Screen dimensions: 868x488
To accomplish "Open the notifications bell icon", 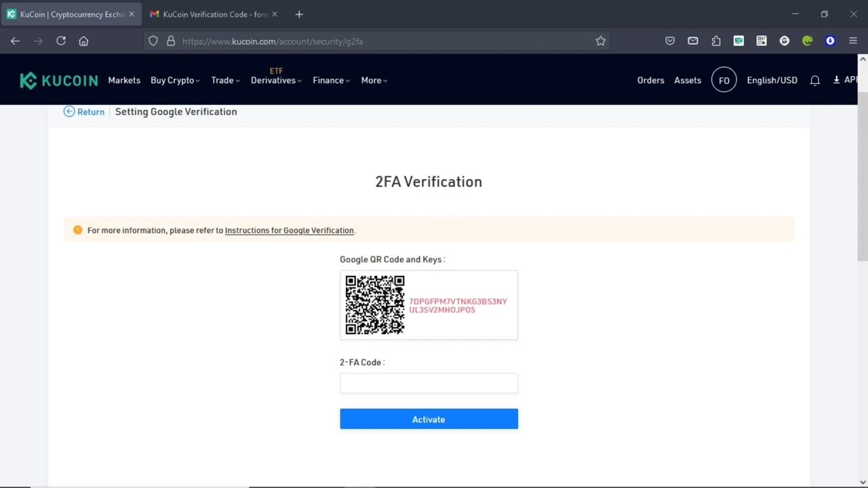I will coord(815,81).
